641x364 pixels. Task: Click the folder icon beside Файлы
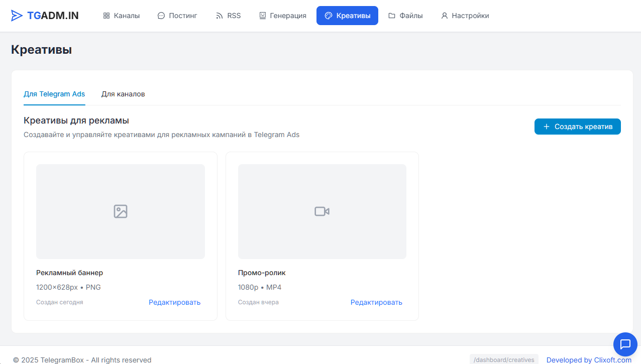pos(392,16)
